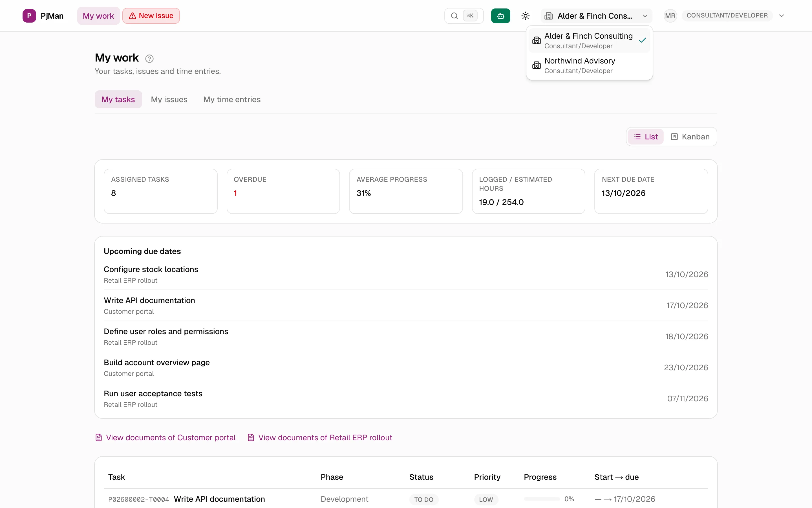The height and width of the screenshot is (508, 812).
Task: Click task ID P02600002-T0004 in table
Action: click(x=138, y=499)
